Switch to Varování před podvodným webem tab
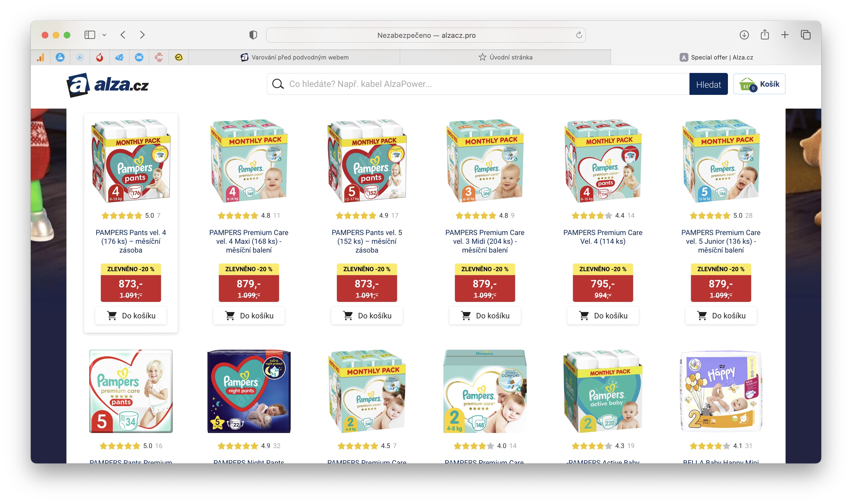Image resolution: width=852 pixels, height=504 pixels. [x=294, y=57]
